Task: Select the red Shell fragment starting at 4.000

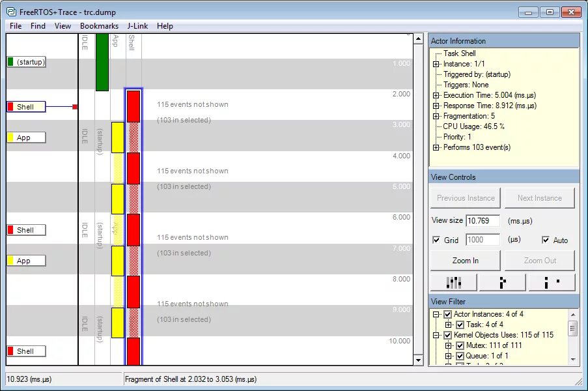Action: click(133, 169)
